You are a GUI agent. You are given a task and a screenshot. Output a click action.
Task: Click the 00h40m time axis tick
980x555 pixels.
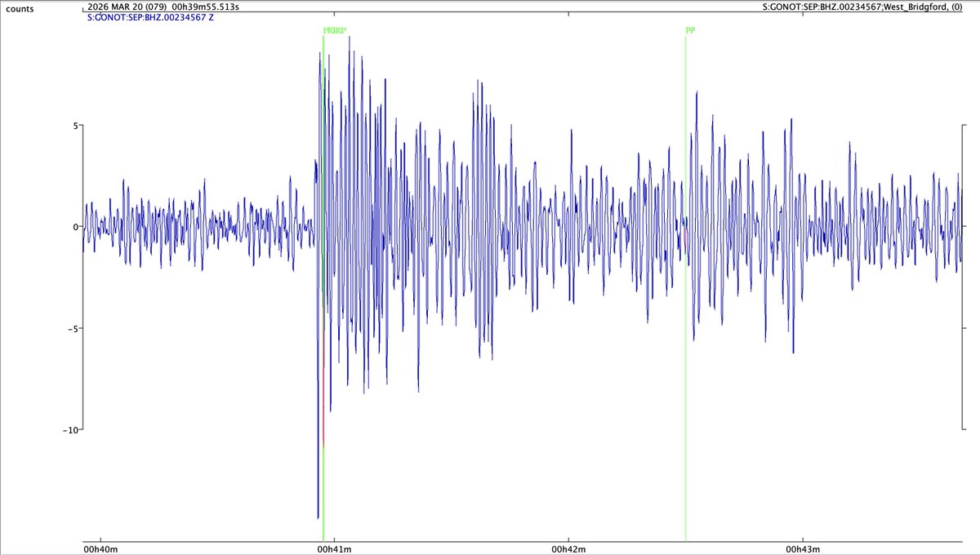click(100, 548)
